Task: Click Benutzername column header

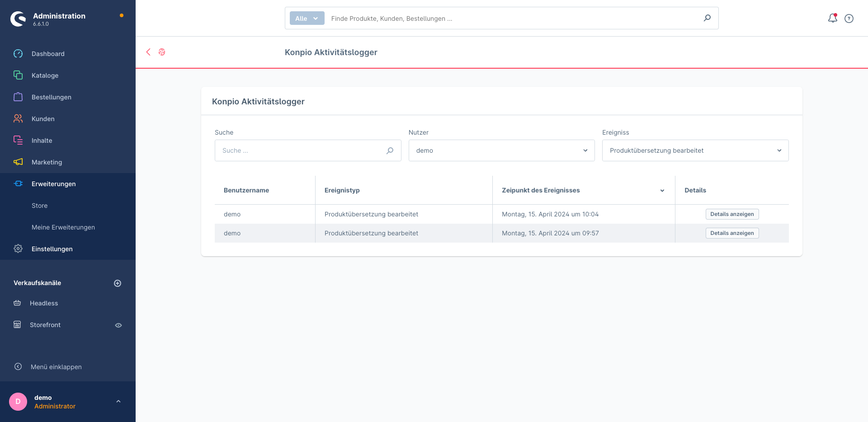Action: [246, 190]
